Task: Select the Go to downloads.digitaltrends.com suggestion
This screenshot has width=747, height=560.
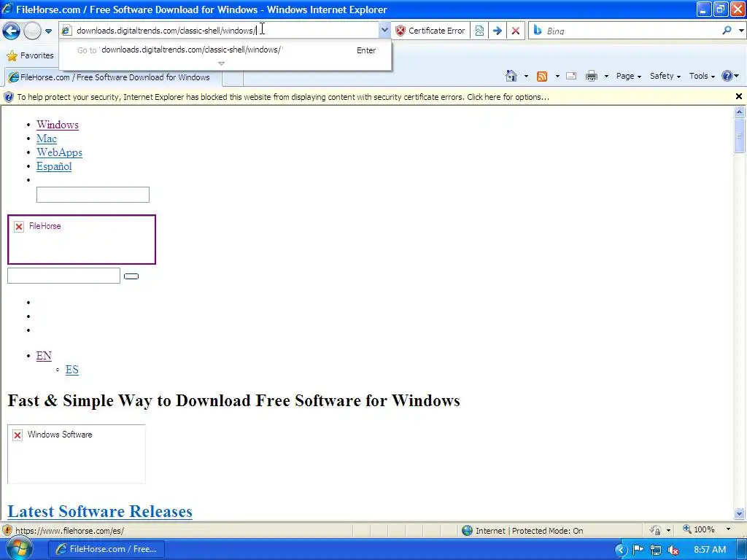Action: click(225, 50)
